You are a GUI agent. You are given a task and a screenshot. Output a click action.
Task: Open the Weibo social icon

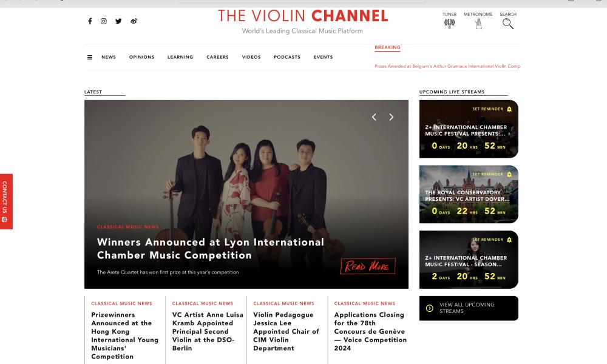pyautogui.click(x=134, y=21)
